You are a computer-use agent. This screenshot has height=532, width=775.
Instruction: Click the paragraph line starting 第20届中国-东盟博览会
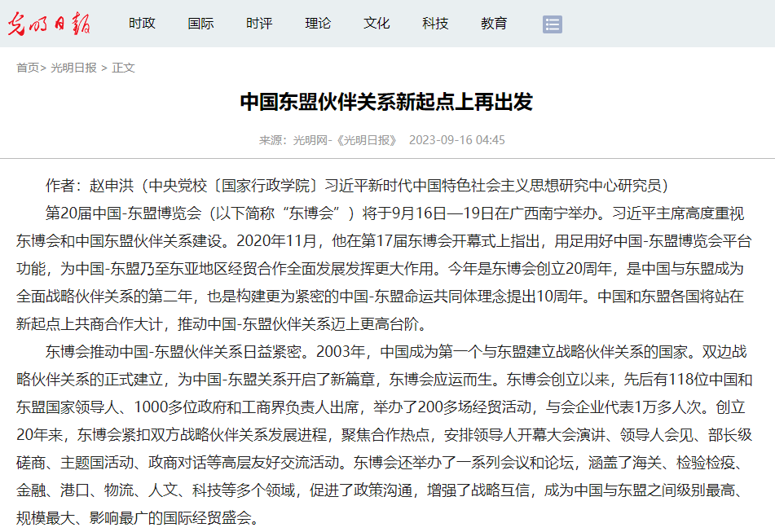coord(394,213)
